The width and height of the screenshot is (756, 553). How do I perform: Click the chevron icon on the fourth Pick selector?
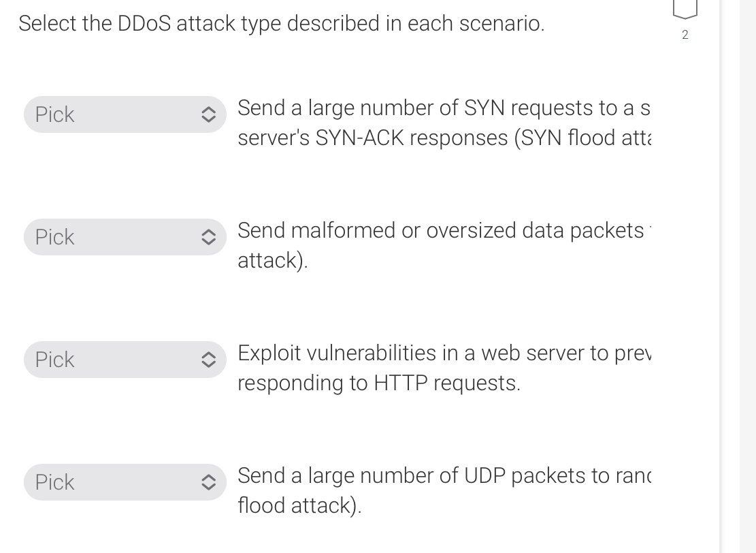tap(209, 482)
